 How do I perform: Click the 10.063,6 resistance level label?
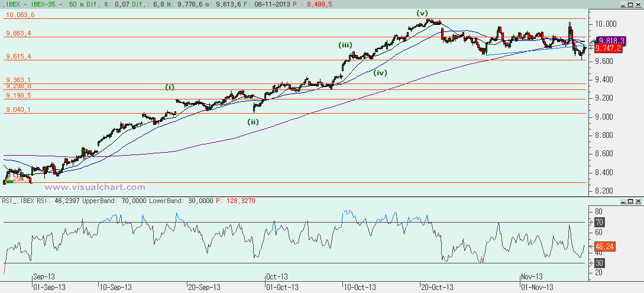(20, 15)
